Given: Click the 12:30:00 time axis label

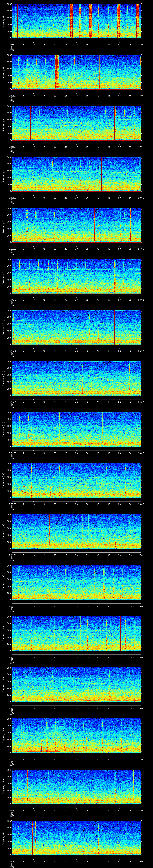Looking at the screenshot, I should click(x=12, y=759).
